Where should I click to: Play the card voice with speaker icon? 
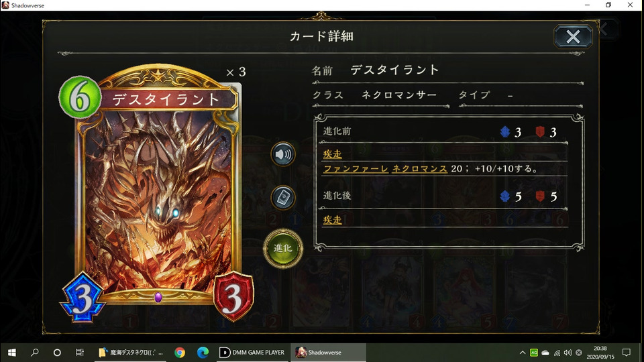283,154
